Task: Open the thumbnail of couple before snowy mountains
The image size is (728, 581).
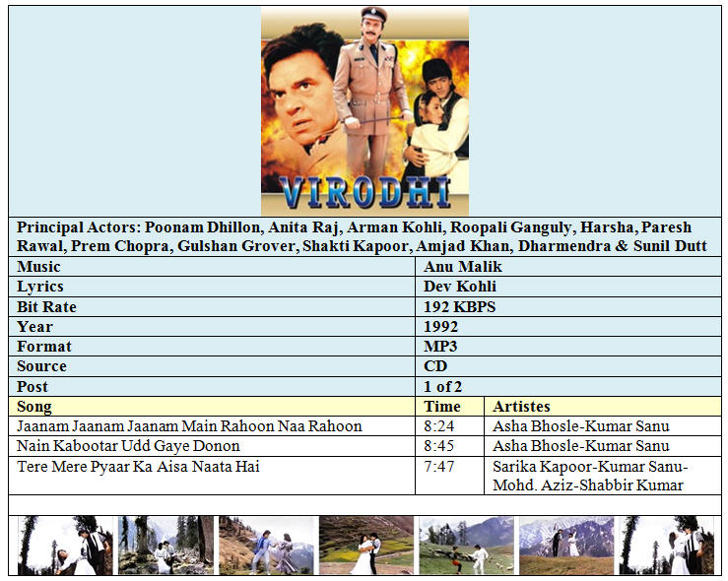Action: 566,546
